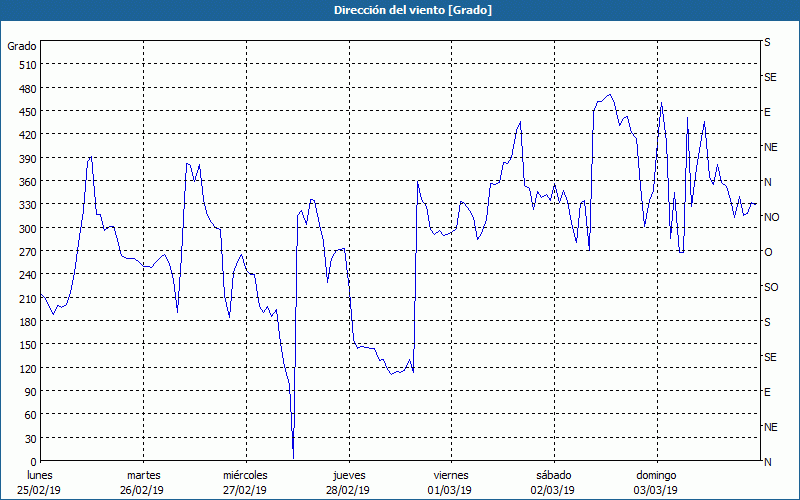Click the standalone 30 degree axis value
The height and width of the screenshot is (500, 800).
pyautogui.click(x=31, y=439)
